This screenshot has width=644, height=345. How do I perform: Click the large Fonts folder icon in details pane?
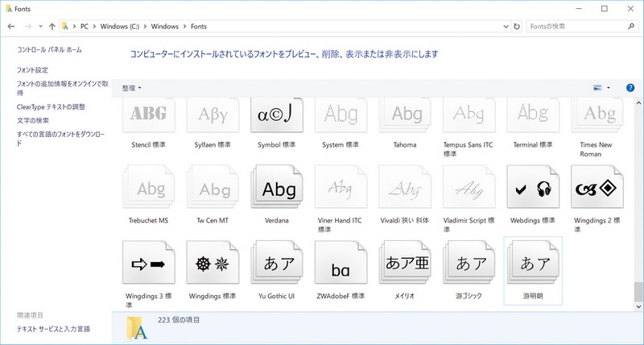coord(137,328)
